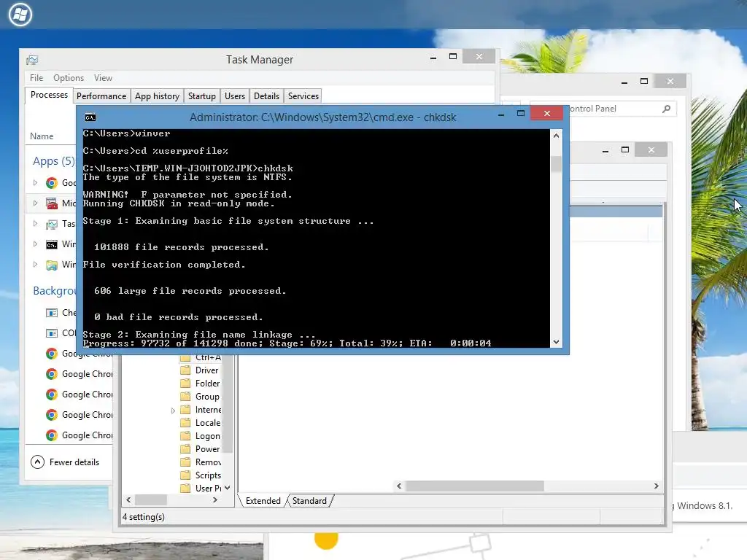Select the Microsoft app icon in Apps list
The height and width of the screenshot is (560, 747).
click(x=52, y=203)
